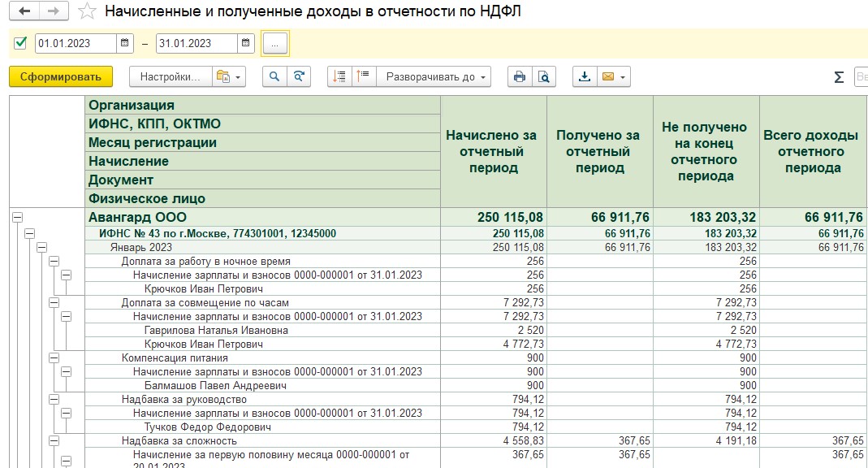Click the Компенсация питания row label
This screenshot has height=468, width=868.
point(175,357)
